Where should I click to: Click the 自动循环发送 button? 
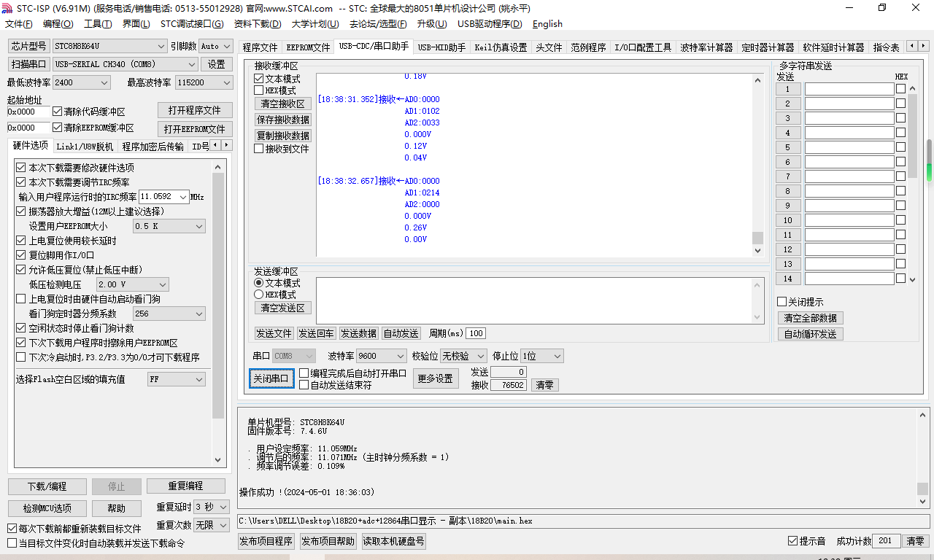pos(810,334)
